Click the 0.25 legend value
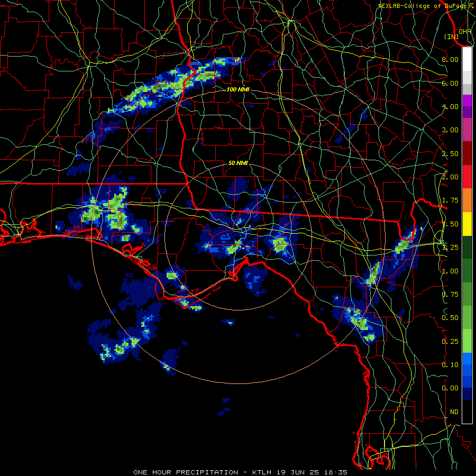The height and width of the screenshot is (476, 476). [450, 342]
